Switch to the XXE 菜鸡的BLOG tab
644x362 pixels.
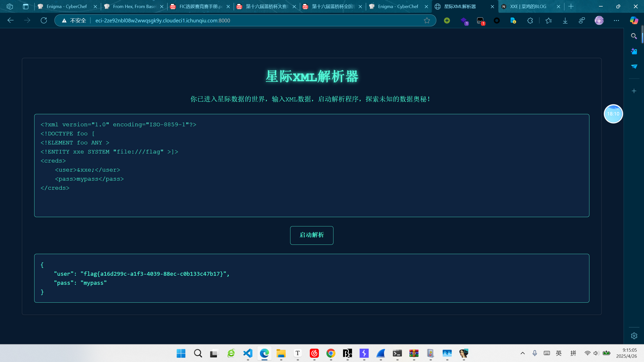coord(528,7)
